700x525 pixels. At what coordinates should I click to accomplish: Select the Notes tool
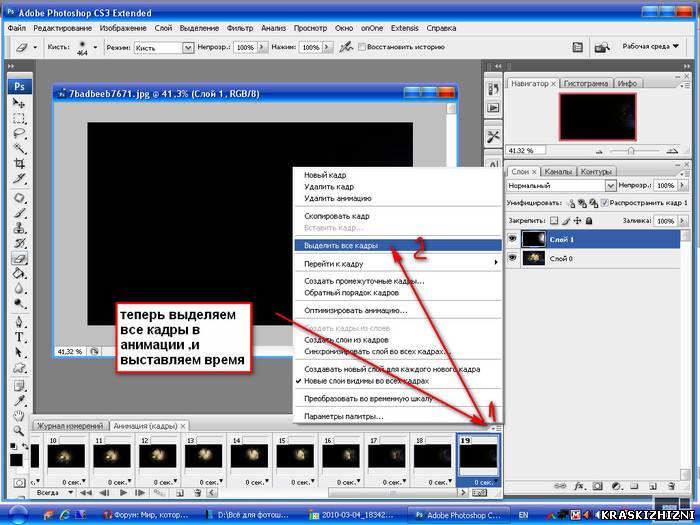pyautogui.click(x=19, y=386)
